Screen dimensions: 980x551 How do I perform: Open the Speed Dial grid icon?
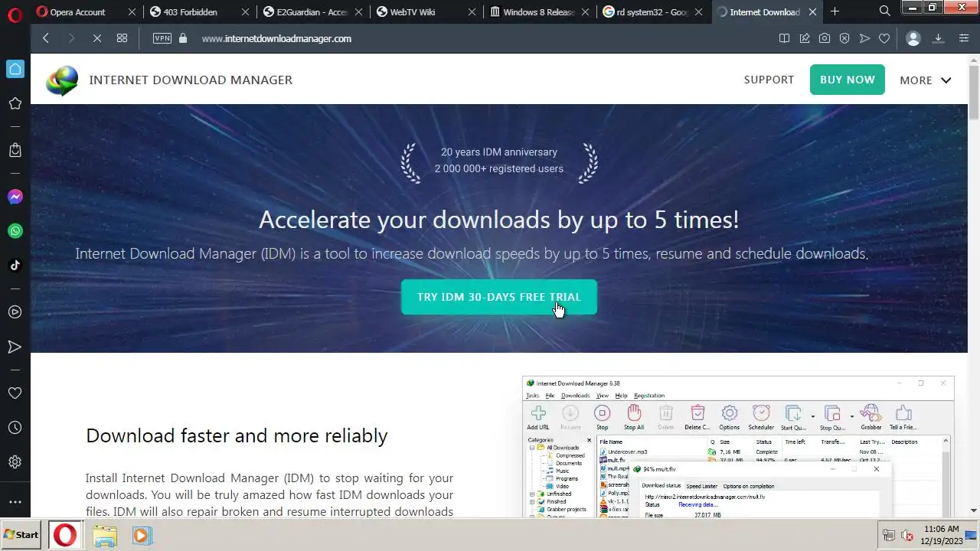pos(122,38)
